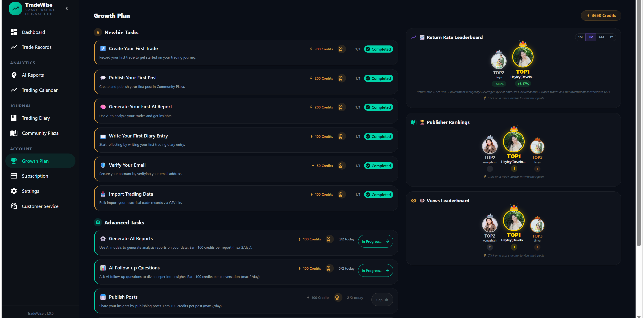Switch leaderboard period to 1Y
The image size is (644, 318).
click(611, 37)
